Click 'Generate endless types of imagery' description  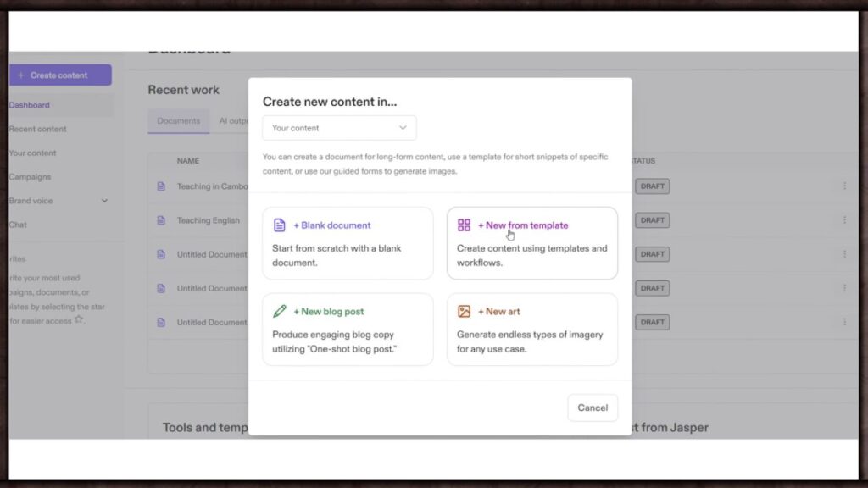[530, 342]
